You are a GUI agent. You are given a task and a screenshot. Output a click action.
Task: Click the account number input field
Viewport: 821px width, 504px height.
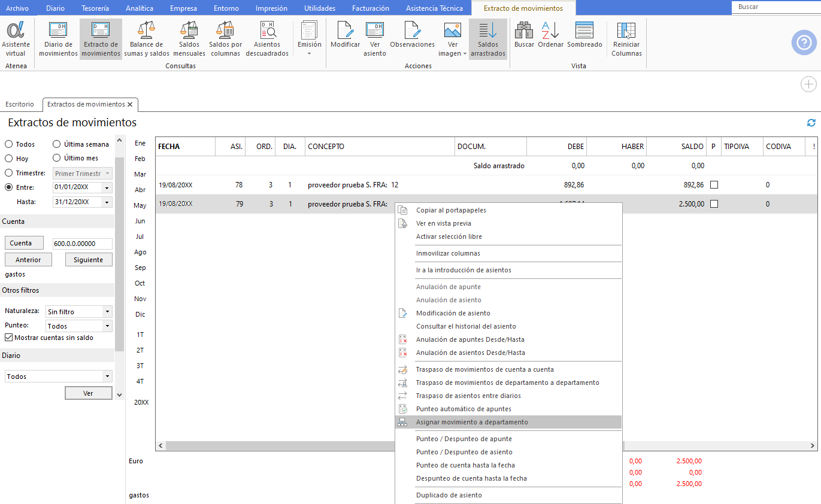coord(83,244)
